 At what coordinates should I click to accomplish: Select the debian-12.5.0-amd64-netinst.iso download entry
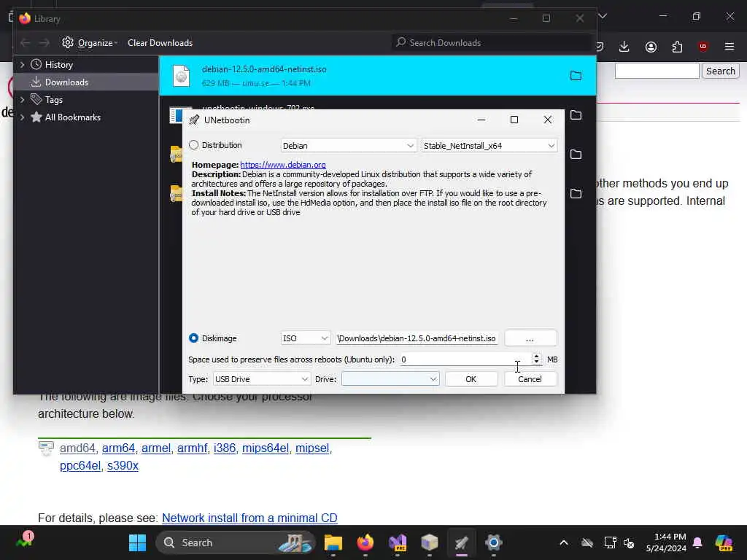tap(377, 76)
